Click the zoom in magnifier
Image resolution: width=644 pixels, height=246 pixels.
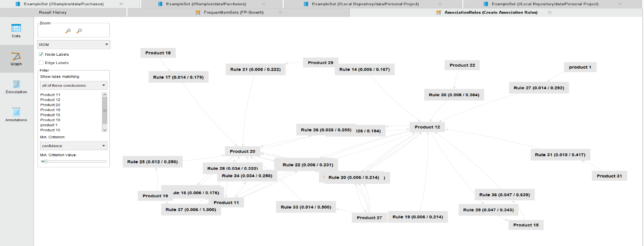coord(68,31)
